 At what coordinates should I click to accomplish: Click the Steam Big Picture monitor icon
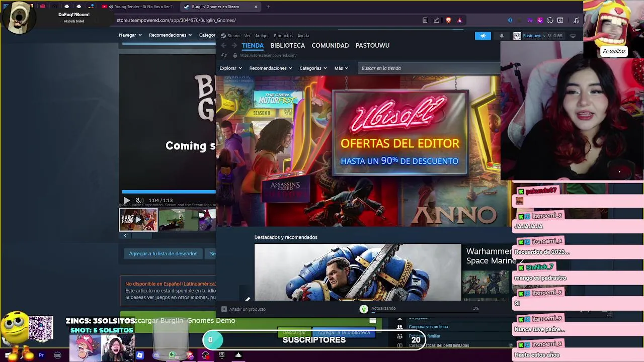[573, 36]
